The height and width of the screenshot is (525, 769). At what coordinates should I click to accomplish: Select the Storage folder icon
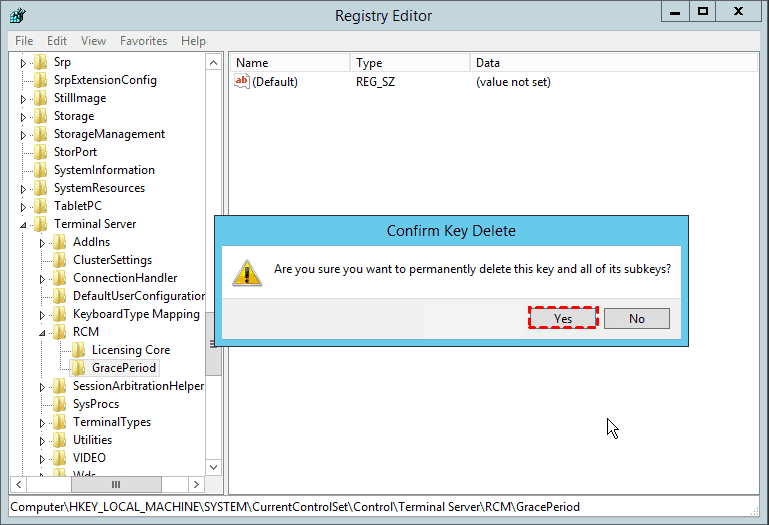41,116
